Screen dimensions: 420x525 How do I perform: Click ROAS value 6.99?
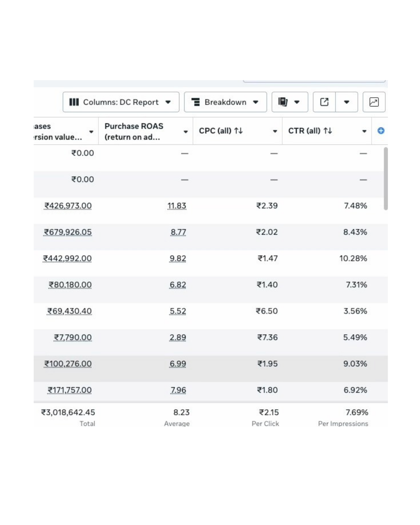(178, 363)
